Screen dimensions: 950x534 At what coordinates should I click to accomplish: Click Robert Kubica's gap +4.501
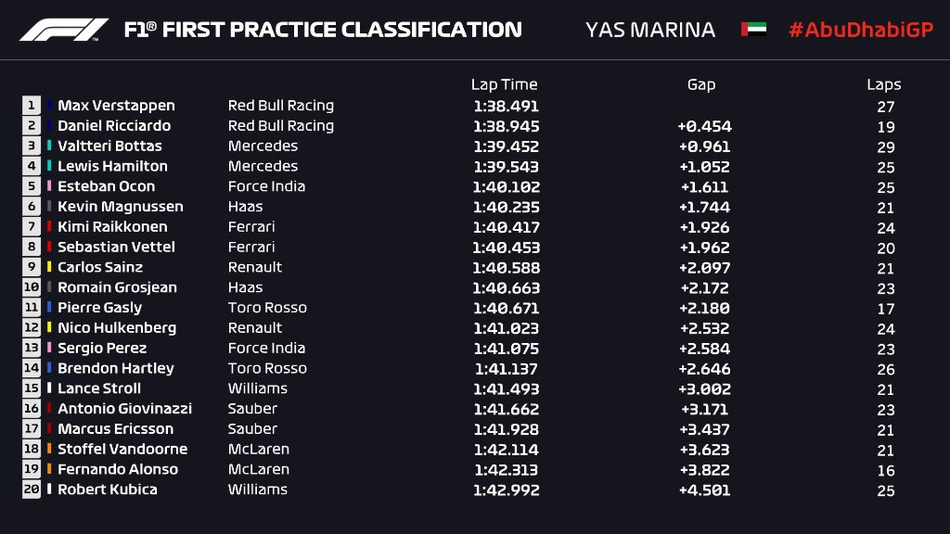point(705,490)
